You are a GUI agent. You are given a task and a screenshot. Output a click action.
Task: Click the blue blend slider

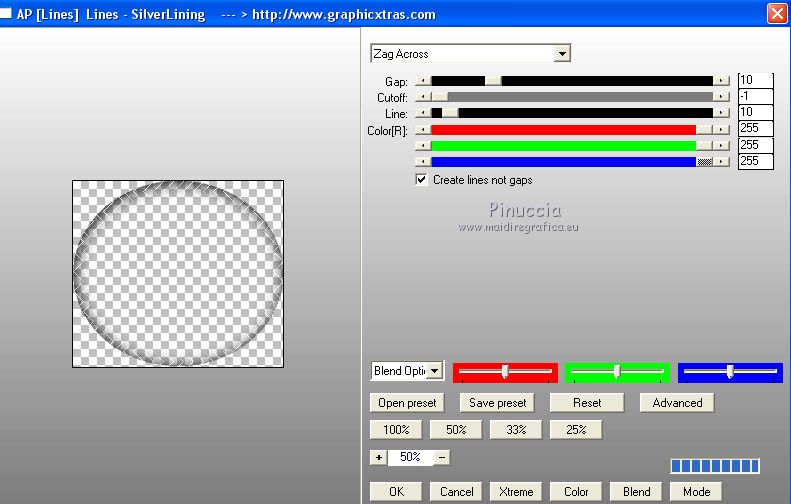click(730, 372)
